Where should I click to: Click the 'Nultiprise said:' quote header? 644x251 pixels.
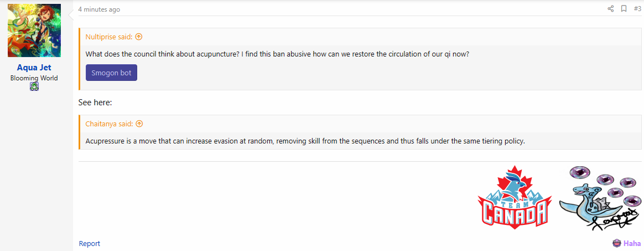pyautogui.click(x=109, y=37)
